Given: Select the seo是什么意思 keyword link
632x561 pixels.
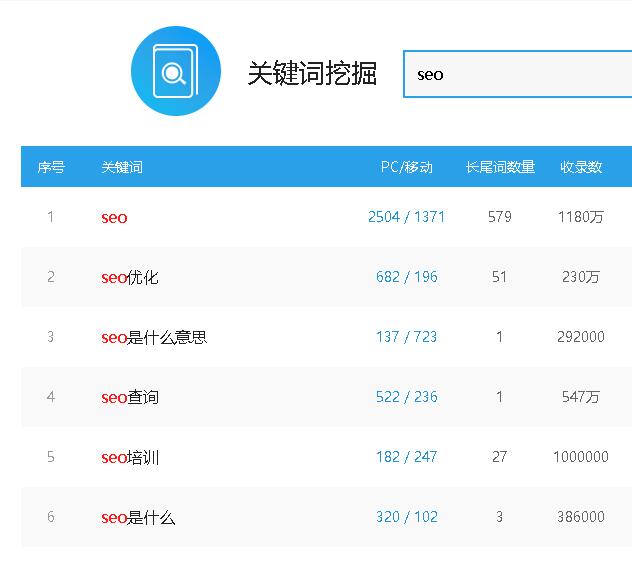Looking at the screenshot, I should [x=153, y=337].
